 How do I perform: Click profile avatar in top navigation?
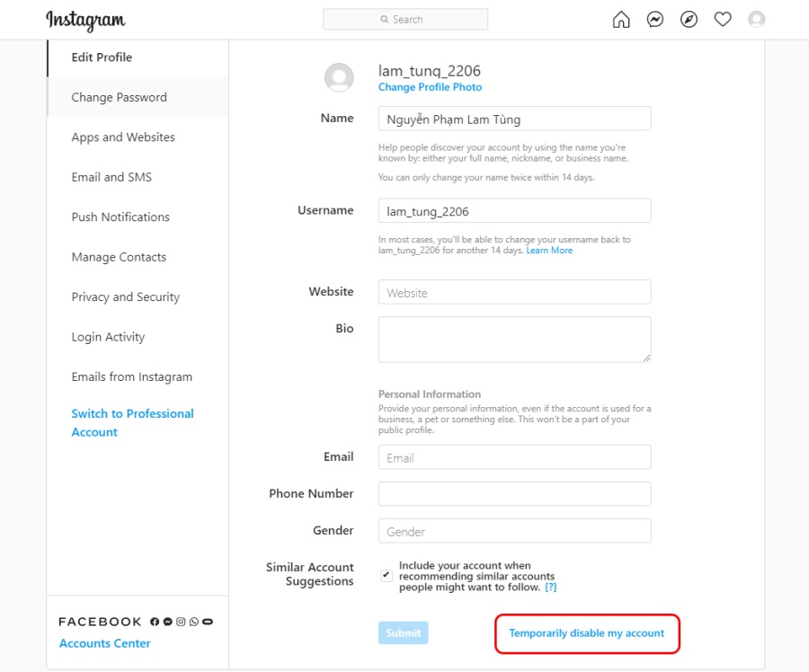tap(757, 20)
